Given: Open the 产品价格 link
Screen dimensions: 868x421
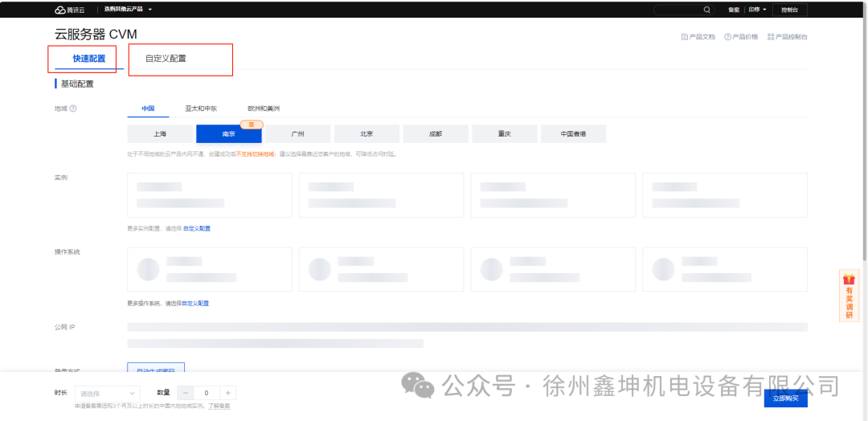Looking at the screenshot, I should pyautogui.click(x=741, y=37).
